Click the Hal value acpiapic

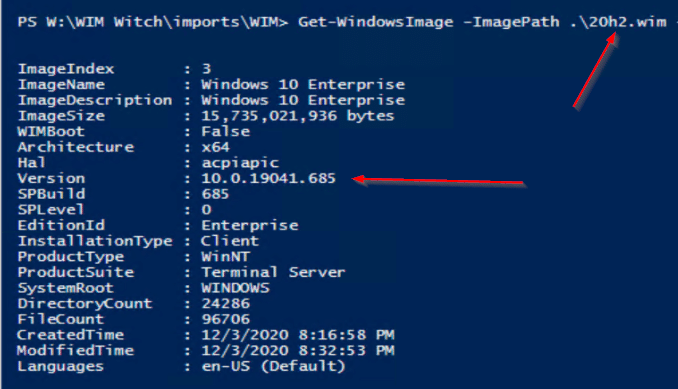(240, 163)
